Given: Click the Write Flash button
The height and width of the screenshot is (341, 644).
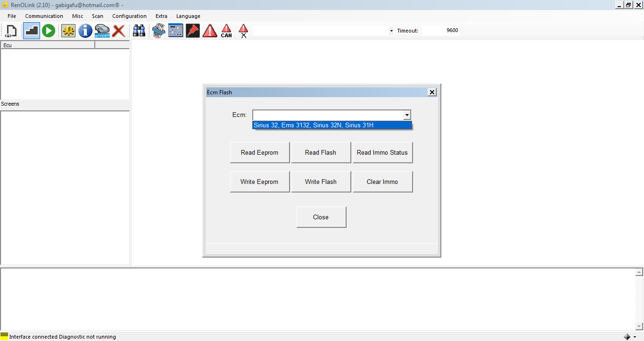Looking at the screenshot, I should tap(321, 182).
